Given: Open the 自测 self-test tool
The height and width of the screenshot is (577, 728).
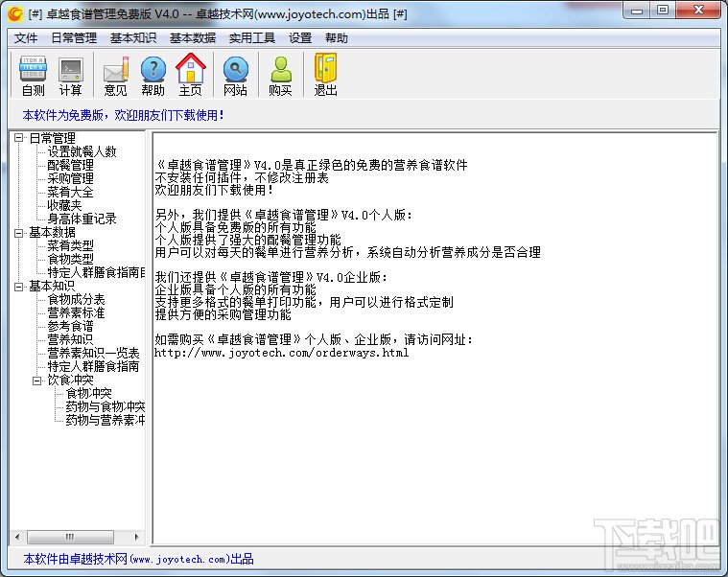Looking at the screenshot, I should 33,75.
